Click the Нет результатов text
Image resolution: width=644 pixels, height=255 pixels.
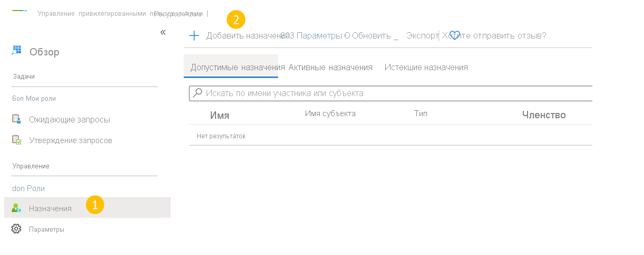point(221,136)
